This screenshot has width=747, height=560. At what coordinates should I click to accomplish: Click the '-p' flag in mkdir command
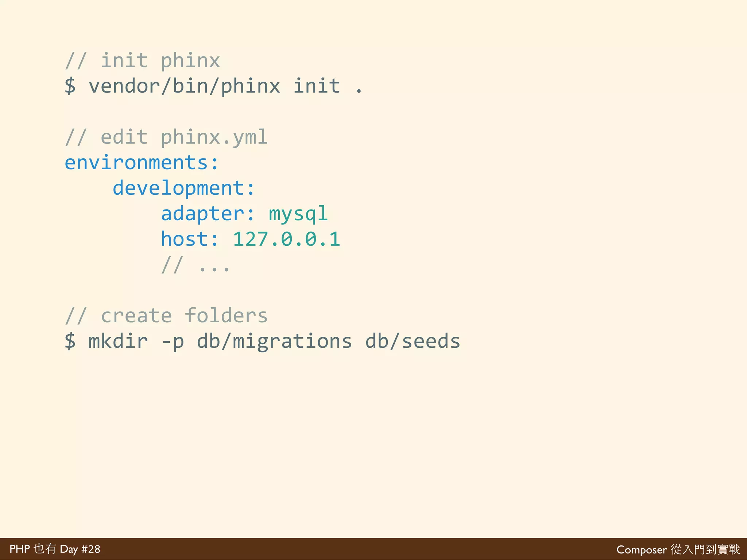pyautogui.click(x=172, y=342)
